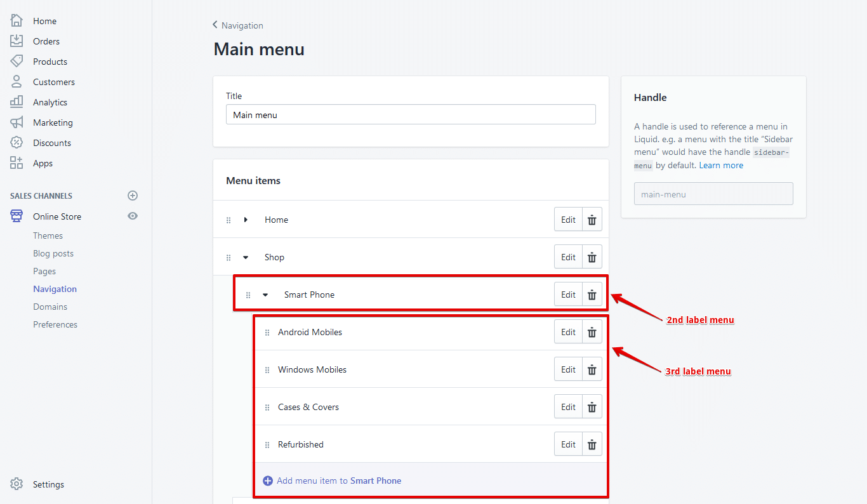The image size is (867, 504).
Task: Open the Learn more link about handles
Action: pos(721,164)
